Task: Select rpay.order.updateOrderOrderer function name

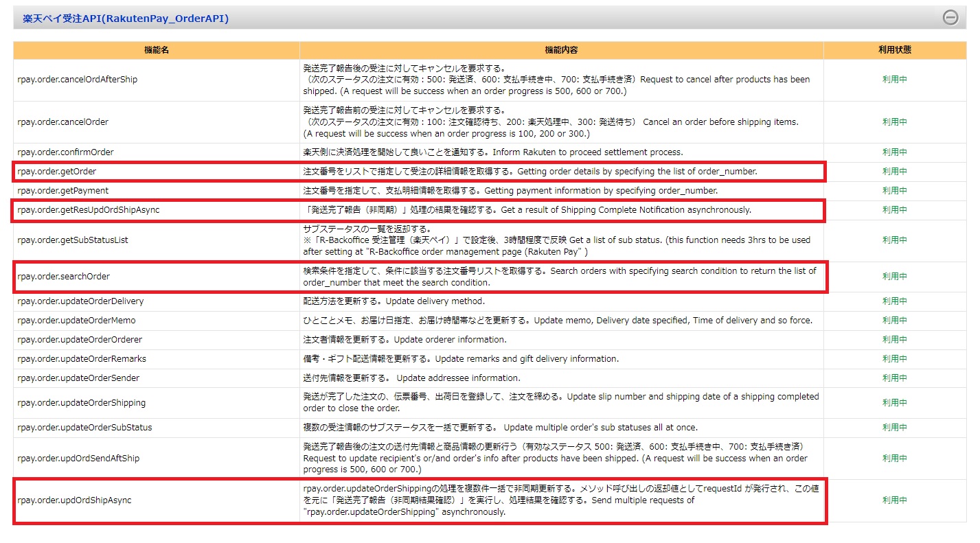Action: 80,340
